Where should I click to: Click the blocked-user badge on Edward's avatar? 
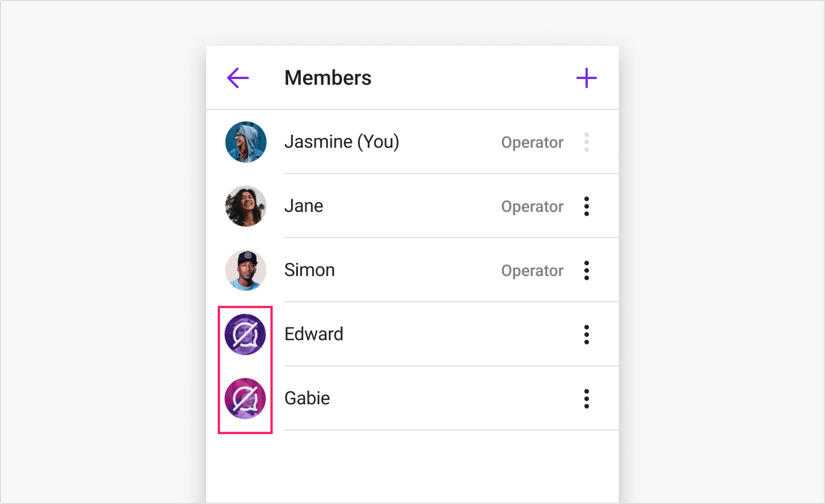point(245,334)
